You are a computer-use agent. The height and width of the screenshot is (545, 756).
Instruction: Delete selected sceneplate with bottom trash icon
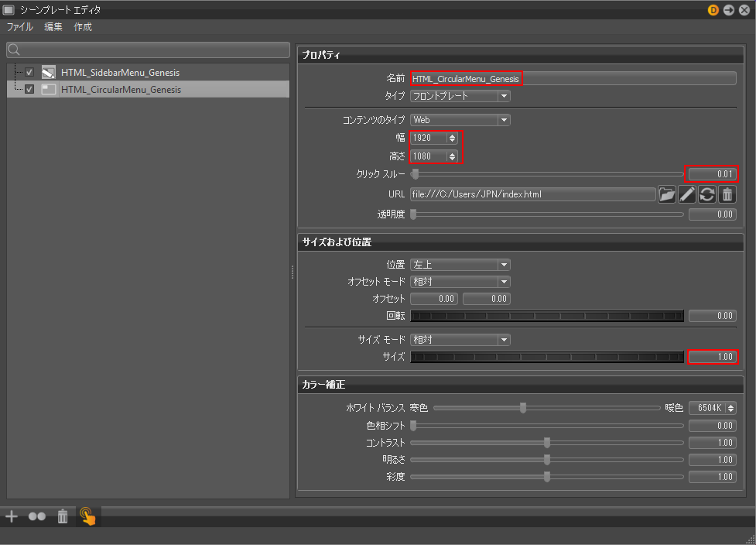(63, 516)
